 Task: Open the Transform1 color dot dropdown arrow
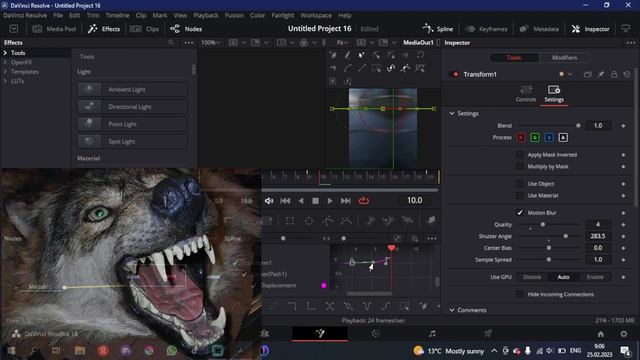click(x=570, y=74)
